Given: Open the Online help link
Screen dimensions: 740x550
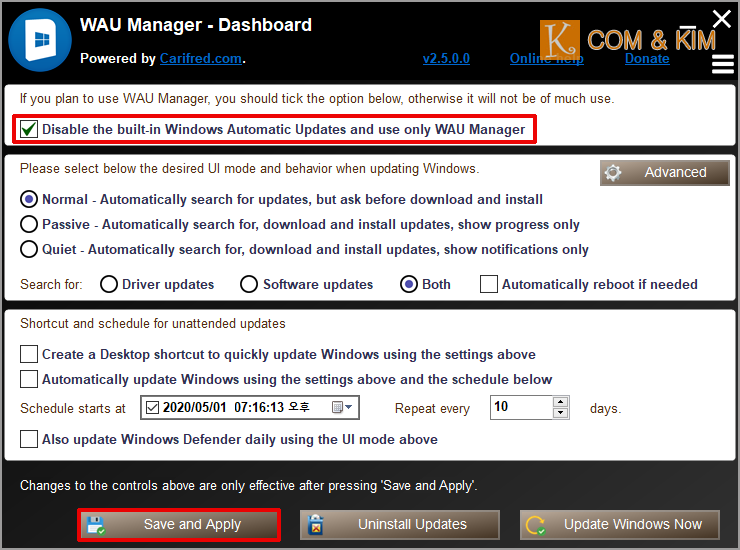Looking at the screenshot, I should (x=547, y=58).
